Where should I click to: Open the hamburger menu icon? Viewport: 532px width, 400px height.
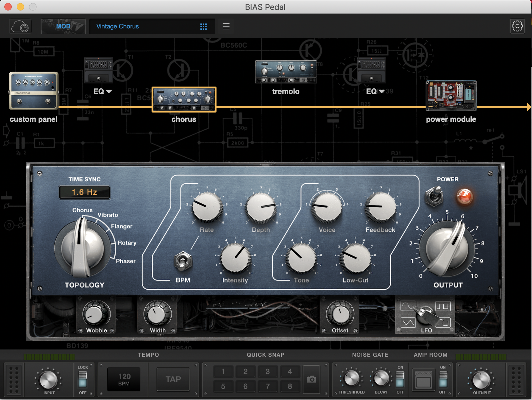click(226, 27)
